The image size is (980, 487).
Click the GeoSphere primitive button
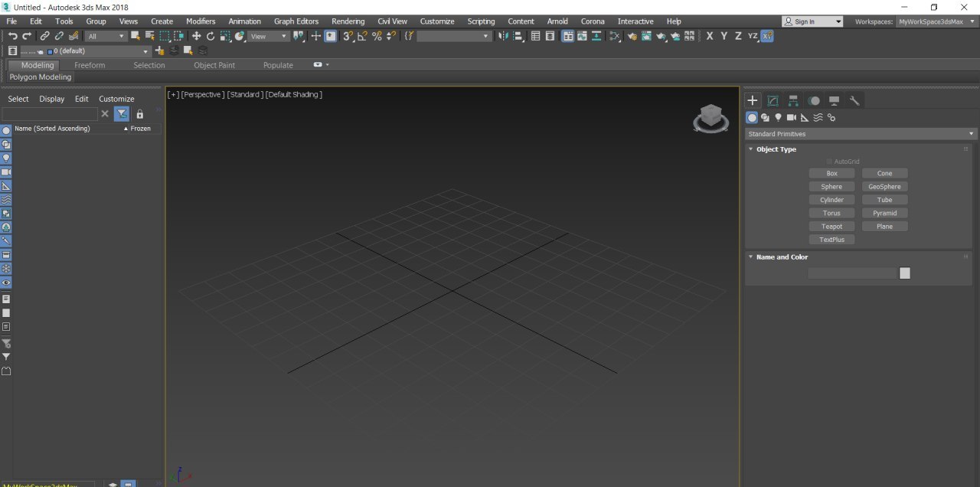point(884,187)
